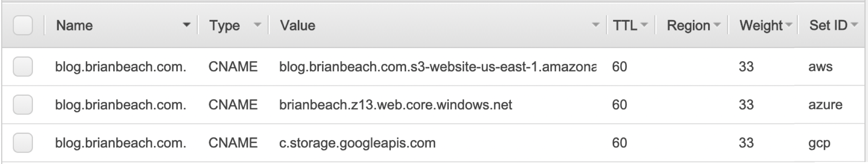
Task: Click the Set ID column sort arrow
Action: point(854,26)
